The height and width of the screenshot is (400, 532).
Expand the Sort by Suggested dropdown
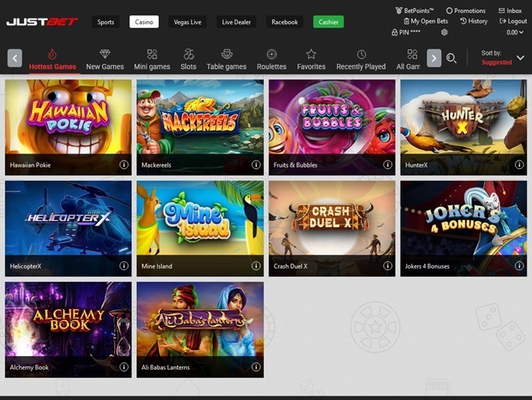(x=503, y=58)
